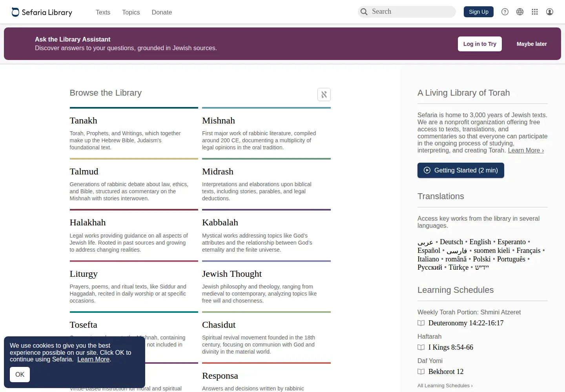The width and height of the screenshot is (565, 392).
Task: Click the book icon beside Deuteronomy 14:22-16:17
Action: pos(421,323)
